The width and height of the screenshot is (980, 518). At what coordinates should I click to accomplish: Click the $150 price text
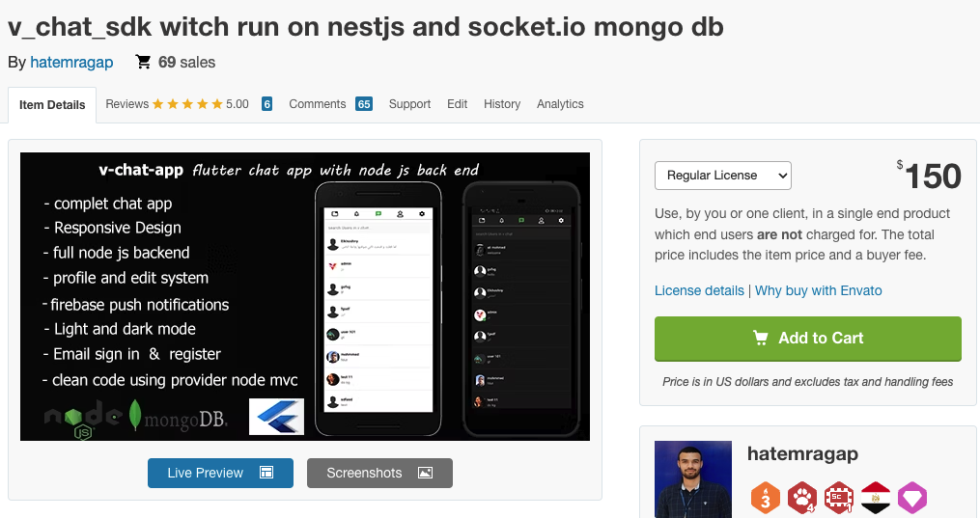928,176
